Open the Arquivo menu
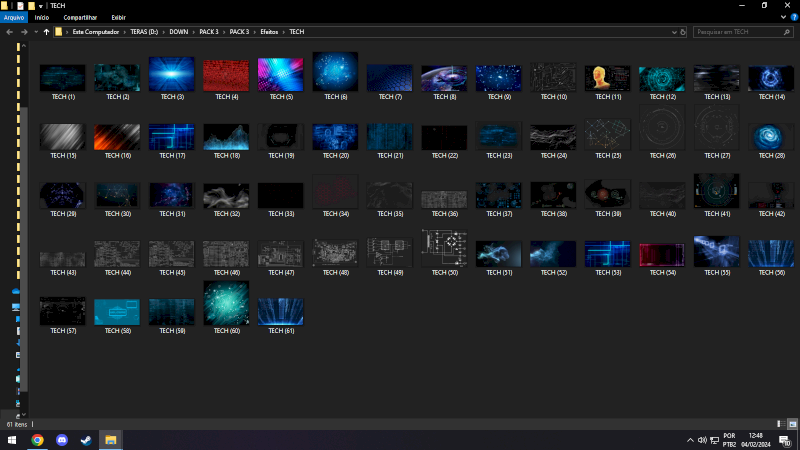 14,17
